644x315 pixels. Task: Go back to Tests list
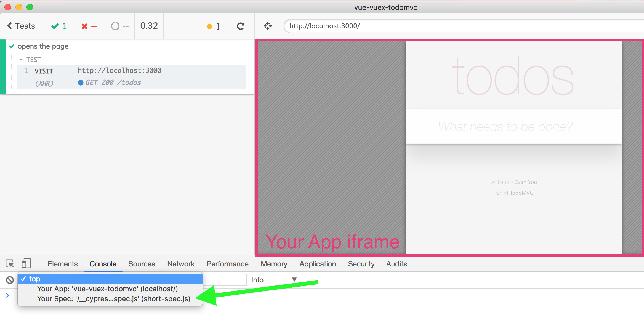tap(21, 26)
